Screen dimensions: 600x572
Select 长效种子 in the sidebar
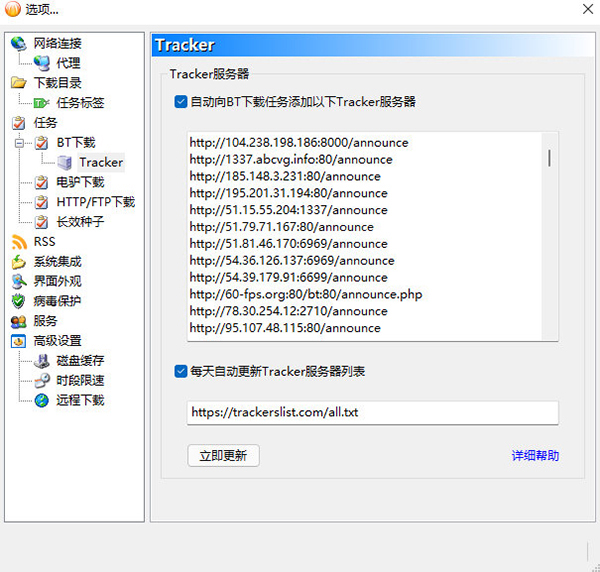pos(79,222)
